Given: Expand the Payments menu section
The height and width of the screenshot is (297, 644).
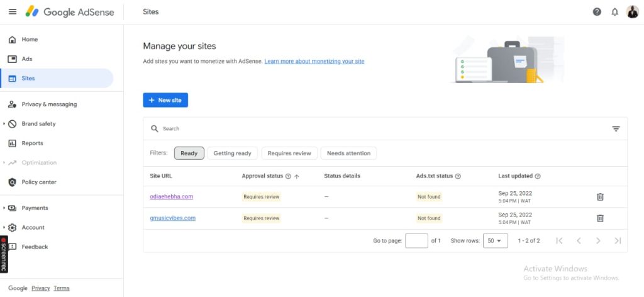Looking at the screenshot, I should coord(4,208).
